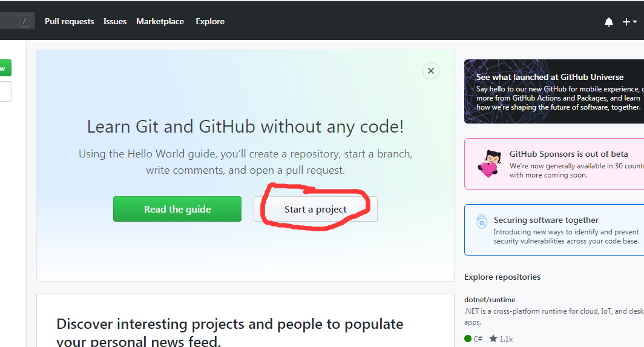
Task: Click the green New button at left edge
Action: (5, 68)
